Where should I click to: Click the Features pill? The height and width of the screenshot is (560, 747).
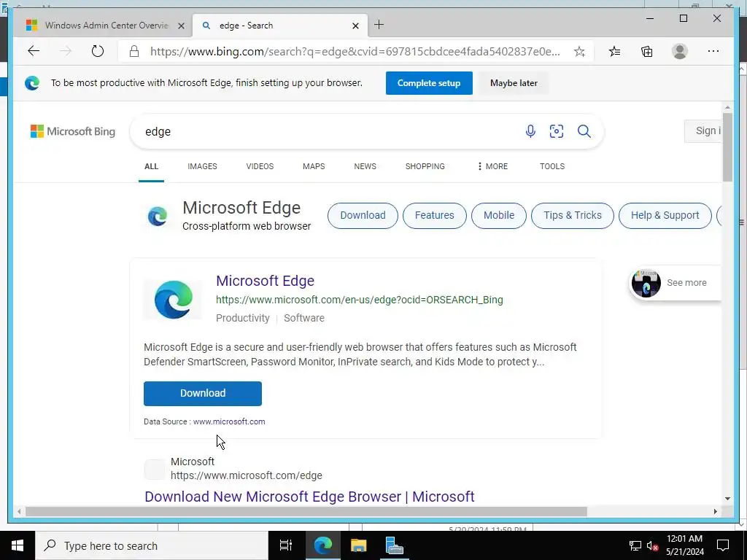(x=435, y=216)
